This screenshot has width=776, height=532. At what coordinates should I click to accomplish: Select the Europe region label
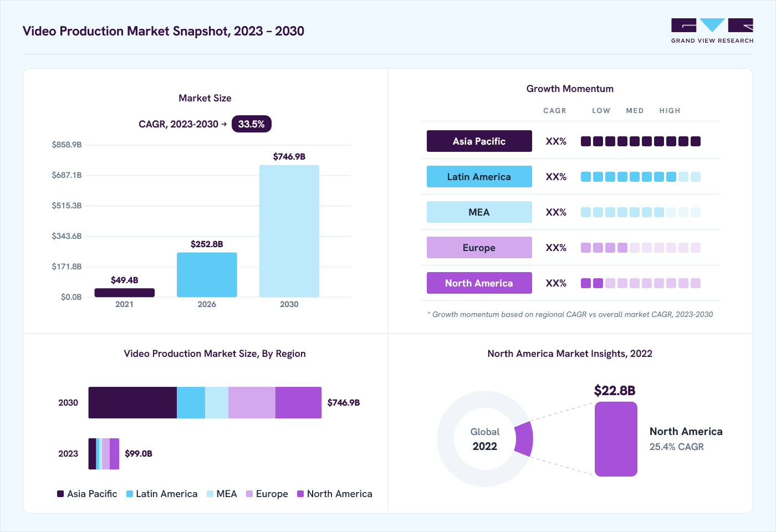click(479, 248)
